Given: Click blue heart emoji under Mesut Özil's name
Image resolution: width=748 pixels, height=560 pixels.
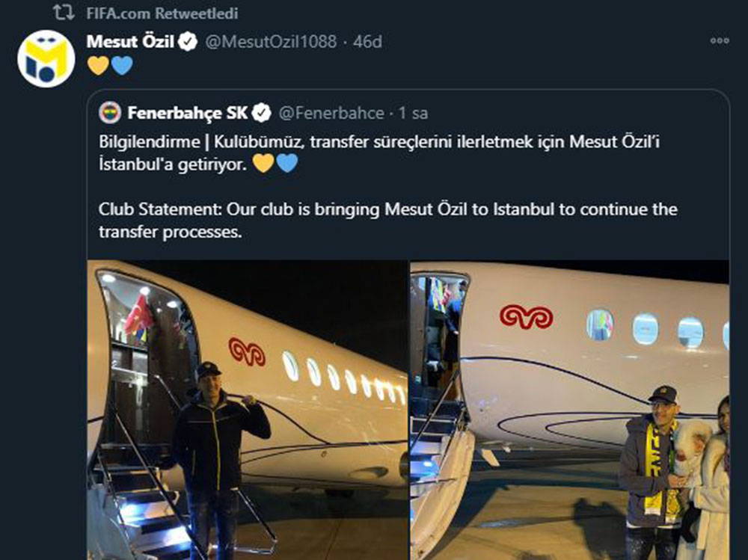Looking at the screenshot, I should click(x=121, y=66).
